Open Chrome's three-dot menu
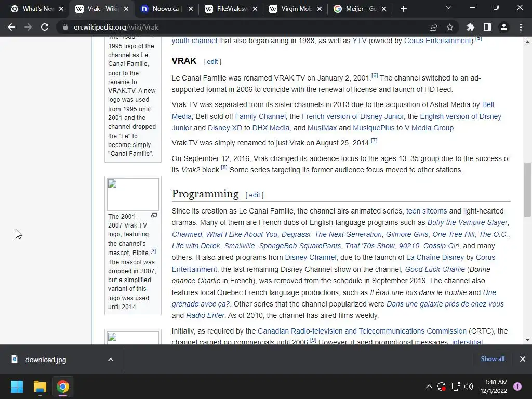The width and height of the screenshot is (532, 399). [x=521, y=27]
